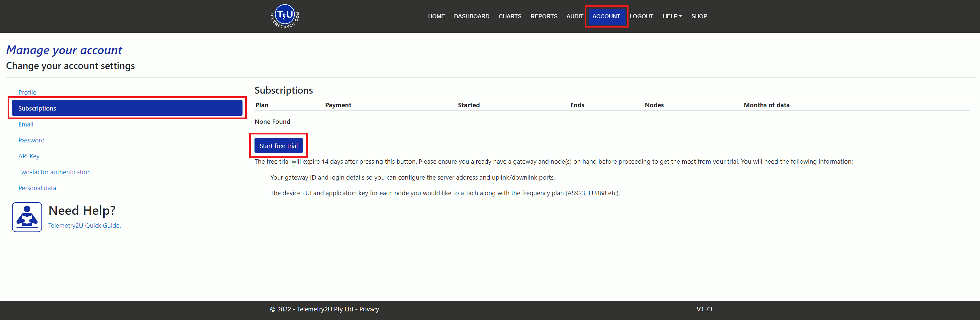Click the Payment column header
980x320 pixels.
pos(338,105)
